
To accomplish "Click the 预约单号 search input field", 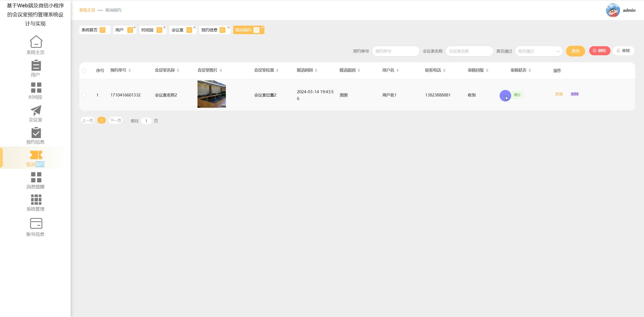I will point(395,51).
